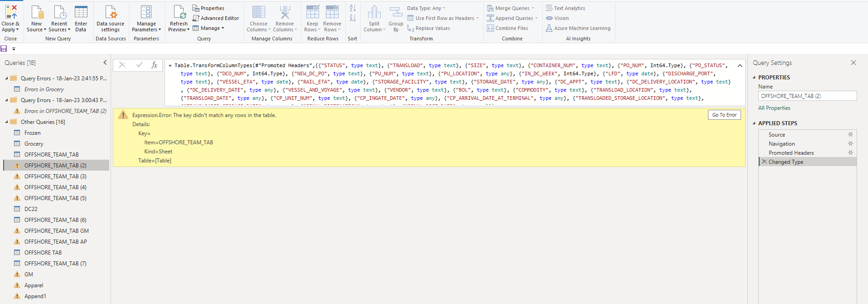Collapse the PROPERTIES section
Image resolution: width=868 pixels, height=304 pixels.
click(754, 78)
